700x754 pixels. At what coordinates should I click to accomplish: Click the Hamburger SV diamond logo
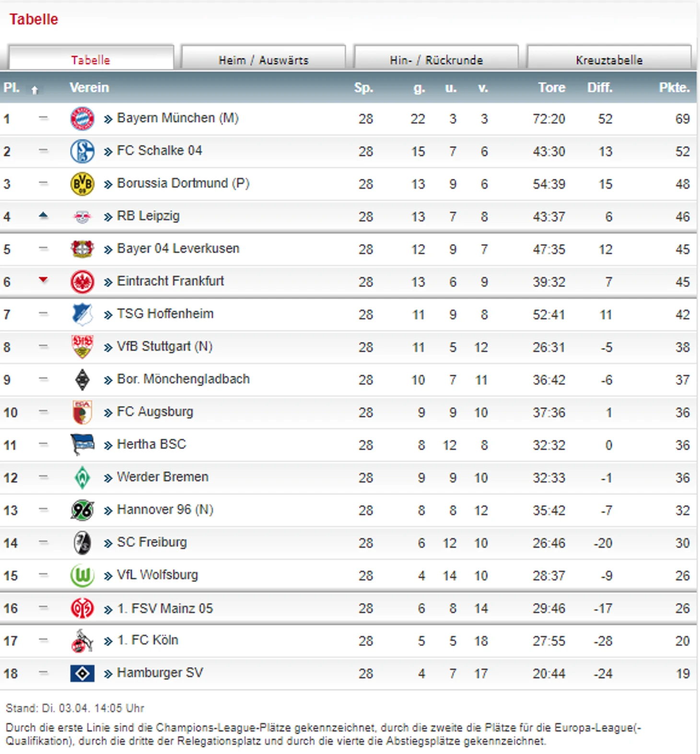82,673
